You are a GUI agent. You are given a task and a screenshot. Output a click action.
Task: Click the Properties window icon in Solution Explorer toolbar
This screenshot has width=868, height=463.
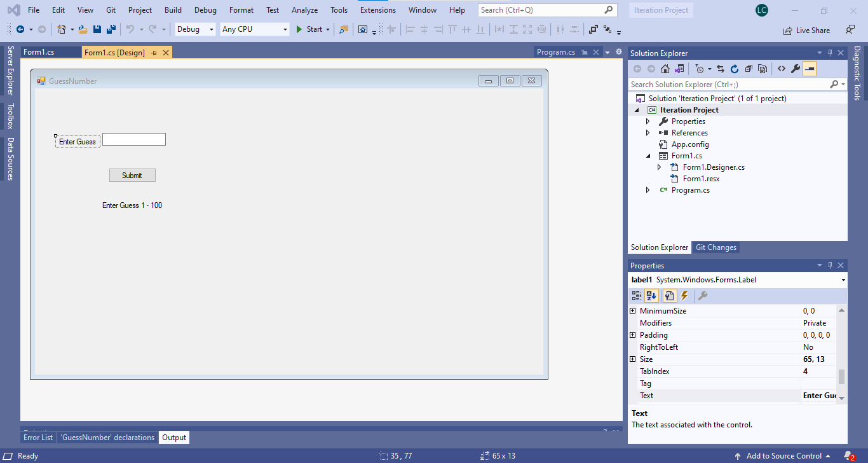(x=795, y=68)
